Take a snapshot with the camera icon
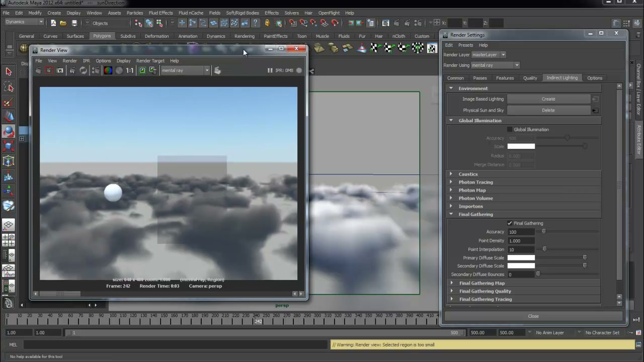This screenshot has width=644, height=362. tap(60, 70)
